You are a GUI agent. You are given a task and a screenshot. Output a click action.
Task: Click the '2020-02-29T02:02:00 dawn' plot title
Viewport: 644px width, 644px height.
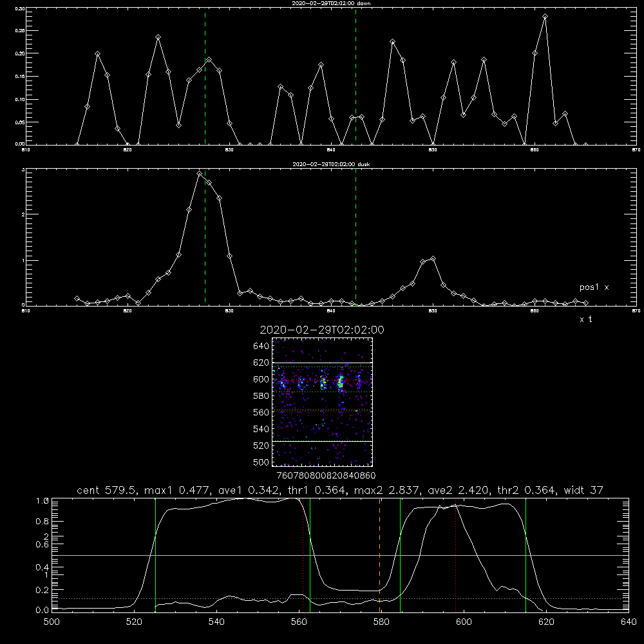pyautogui.click(x=331, y=3)
